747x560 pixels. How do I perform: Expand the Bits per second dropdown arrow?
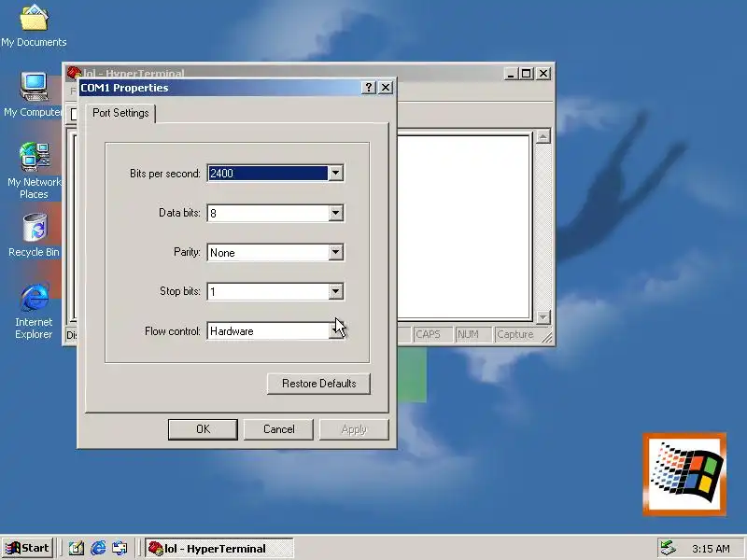335,173
